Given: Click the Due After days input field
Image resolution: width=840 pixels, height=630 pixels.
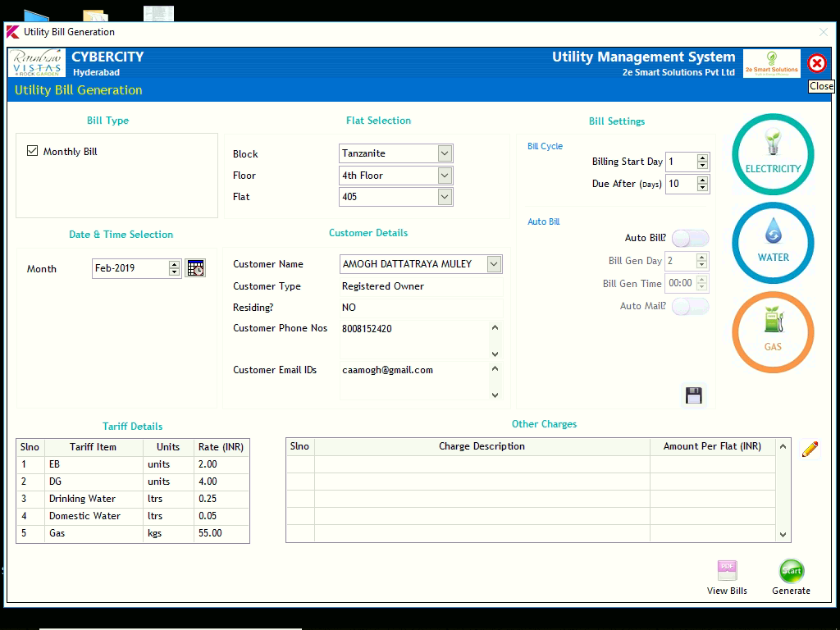Looking at the screenshot, I should pos(682,184).
